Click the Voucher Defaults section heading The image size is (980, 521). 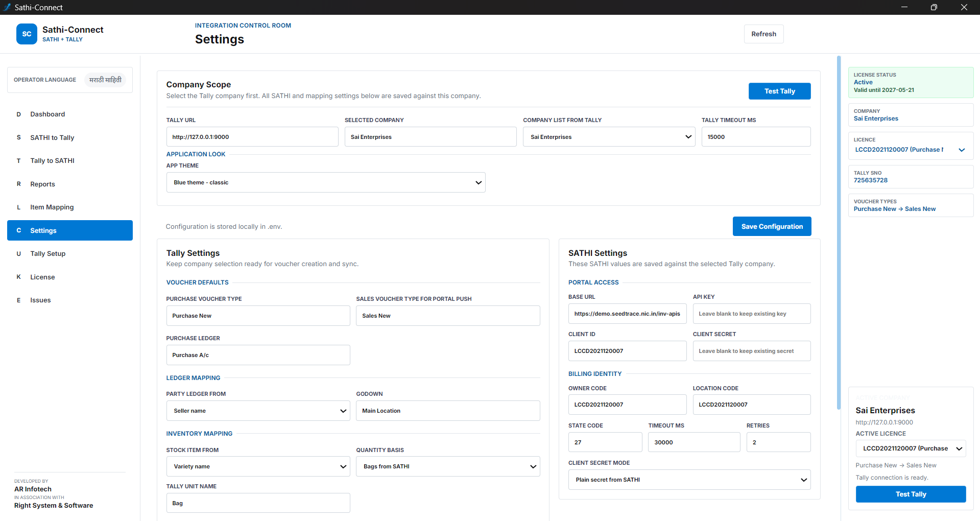tap(197, 282)
